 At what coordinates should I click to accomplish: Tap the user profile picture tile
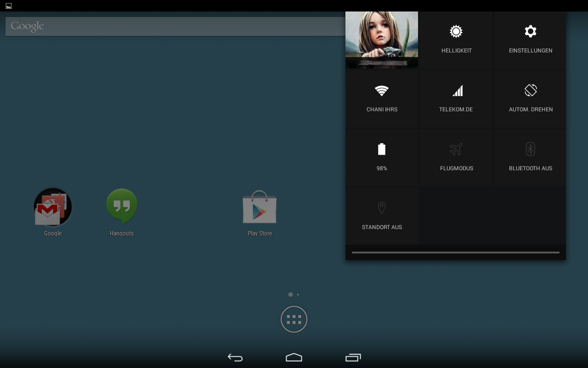point(382,40)
